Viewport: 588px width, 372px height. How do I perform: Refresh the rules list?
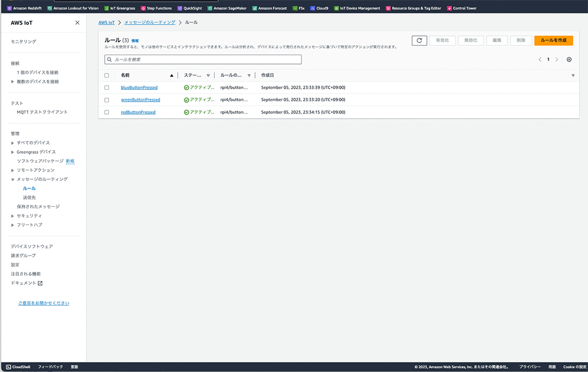419,41
